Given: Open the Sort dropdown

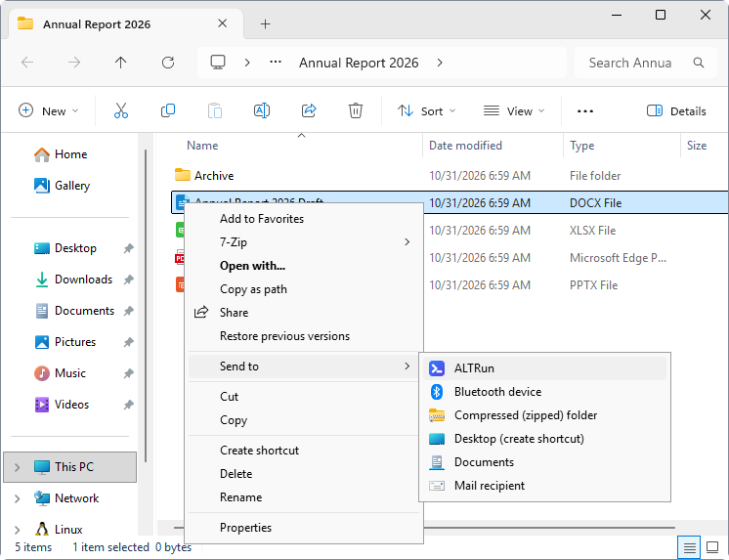Looking at the screenshot, I should tap(426, 111).
